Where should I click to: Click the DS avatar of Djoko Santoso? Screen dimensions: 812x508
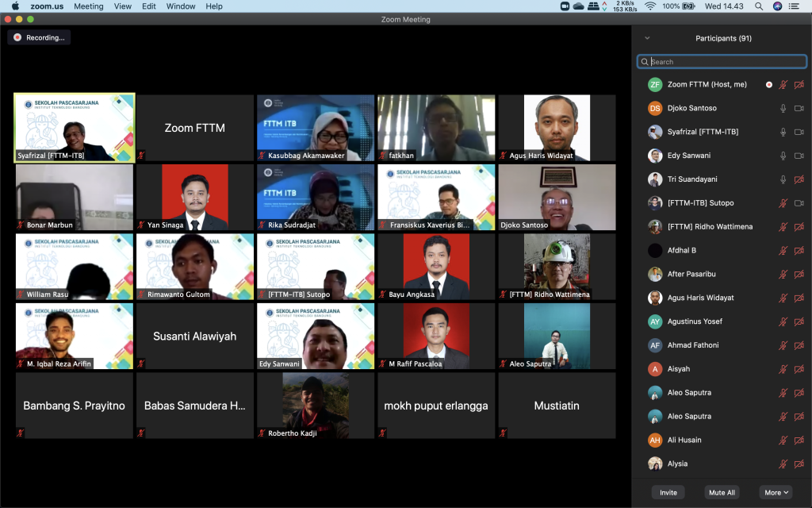click(655, 108)
